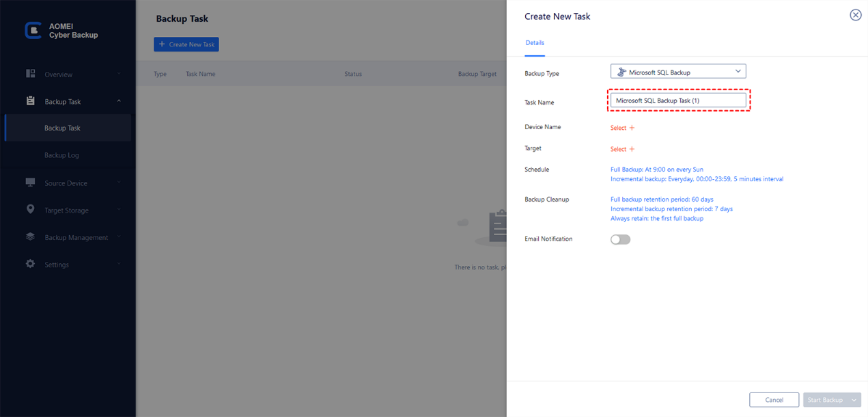The height and width of the screenshot is (417, 868).
Task: Switch to the Details tab
Action: 535,43
